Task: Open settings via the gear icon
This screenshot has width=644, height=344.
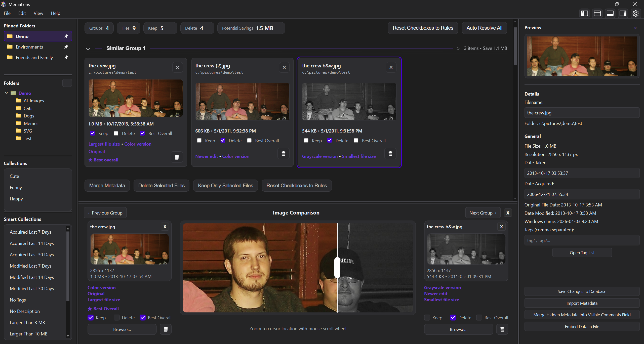Action: pyautogui.click(x=636, y=13)
